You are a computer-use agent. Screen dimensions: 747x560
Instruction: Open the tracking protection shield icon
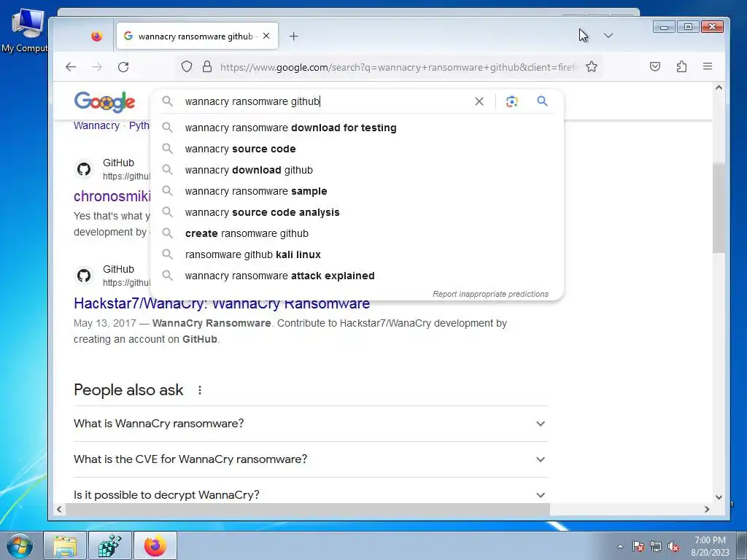pos(187,66)
